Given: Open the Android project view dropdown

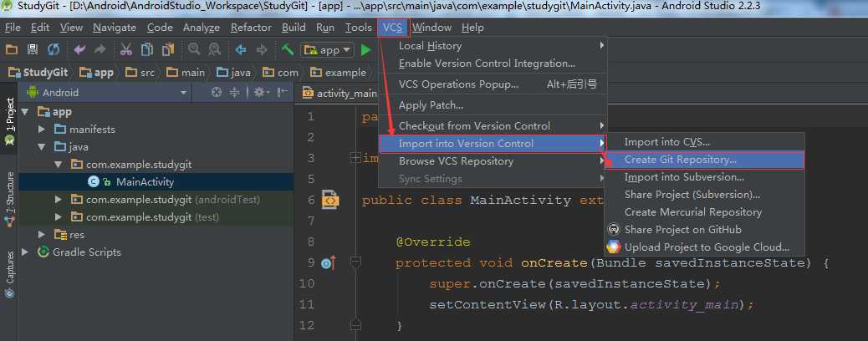Looking at the screenshot, I should tap(107, 93).
